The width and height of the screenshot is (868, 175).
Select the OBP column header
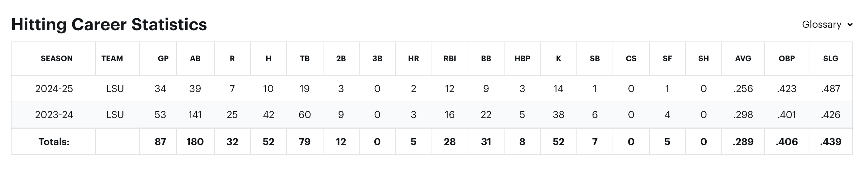click(787, 59)
